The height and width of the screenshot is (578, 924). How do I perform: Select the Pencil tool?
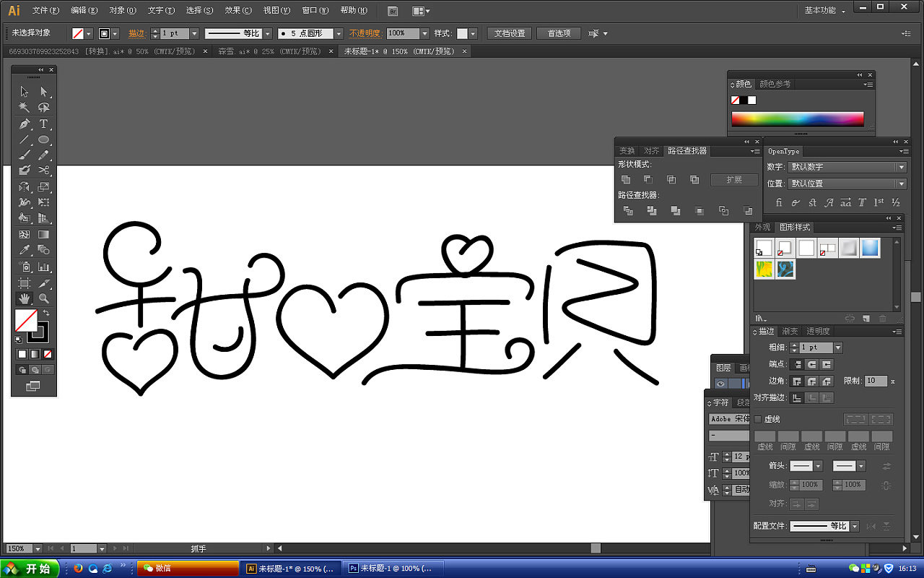point(44,155)
